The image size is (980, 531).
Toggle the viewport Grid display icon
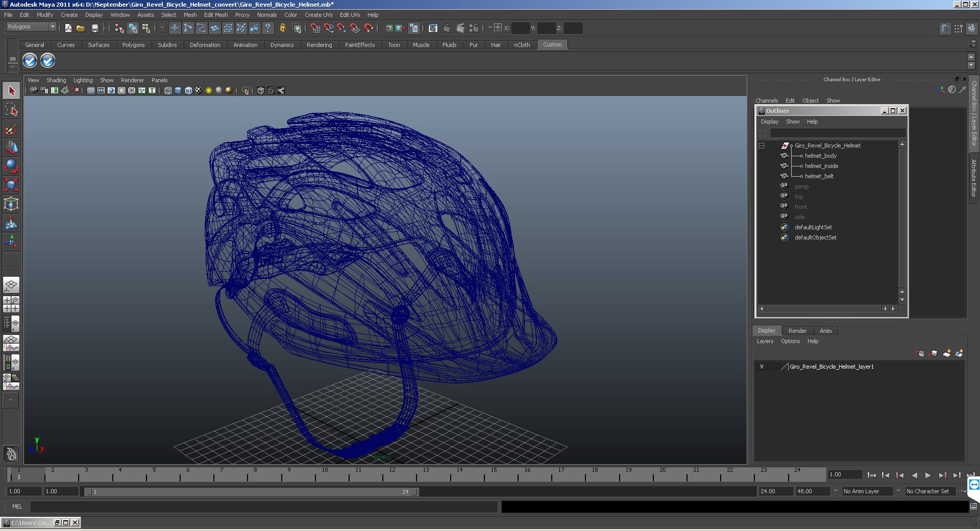click(x=90, y=90)
